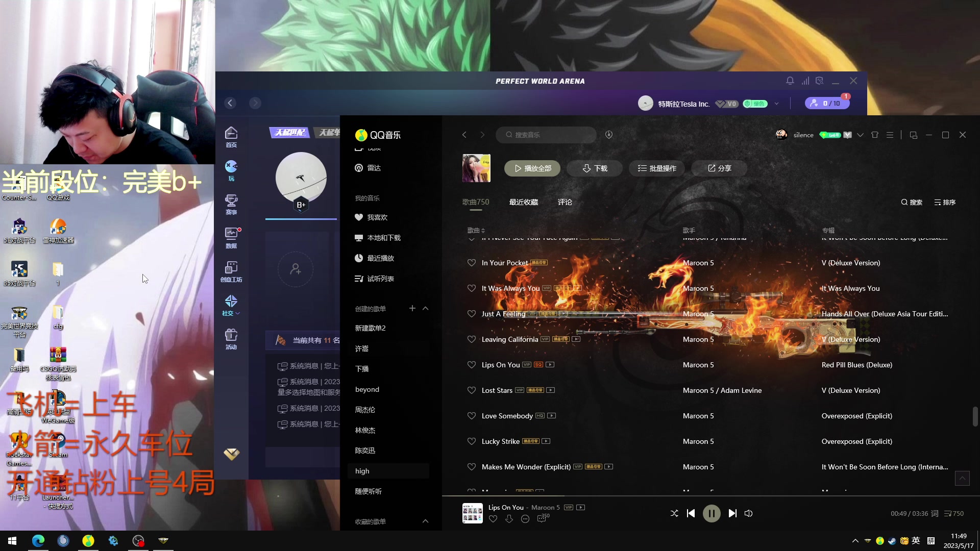Viewport: 980px width, 551px height.
Task: Favorite Makes Me Wonder (Explicit)
Action: (x=472, y=467)
